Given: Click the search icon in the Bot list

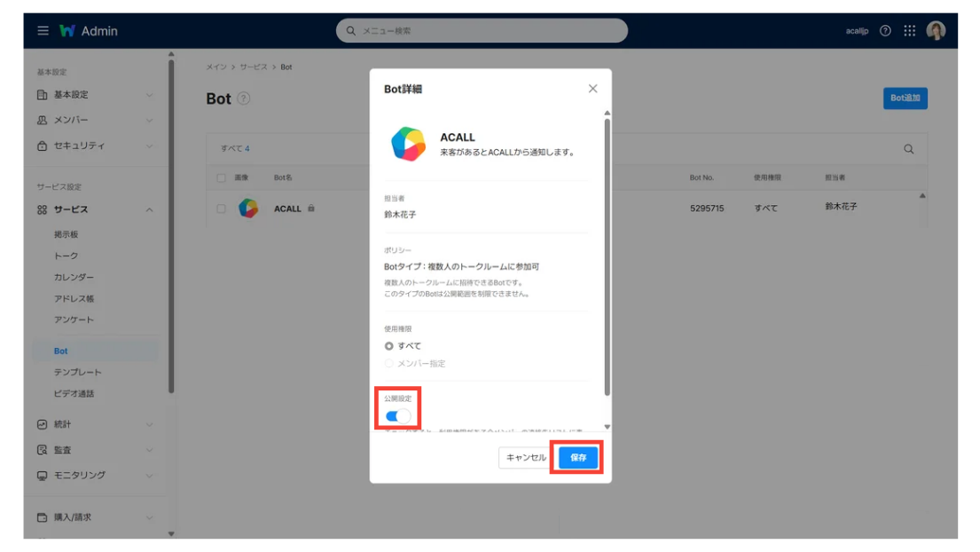Looking at the screenshot, I should 908,149.
